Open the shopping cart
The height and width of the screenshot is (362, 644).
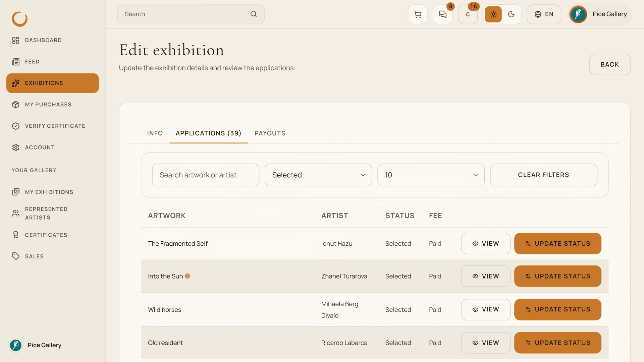tap(418, 14)
